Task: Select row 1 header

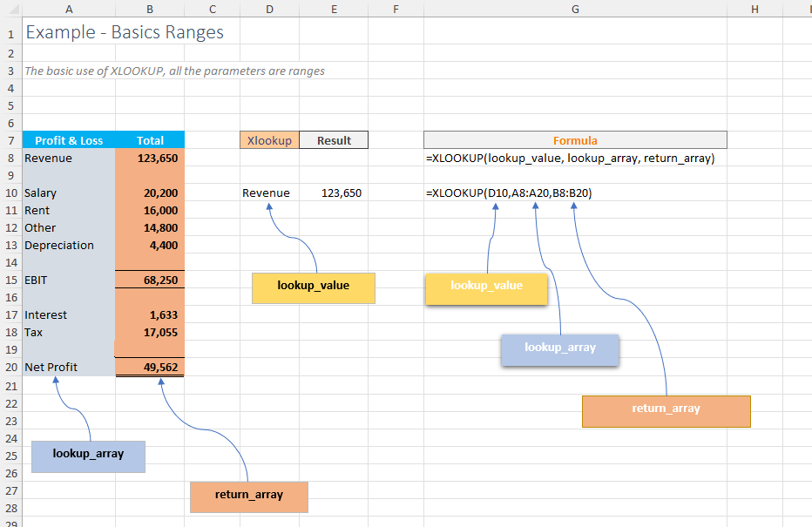Action: coord(10,32)
